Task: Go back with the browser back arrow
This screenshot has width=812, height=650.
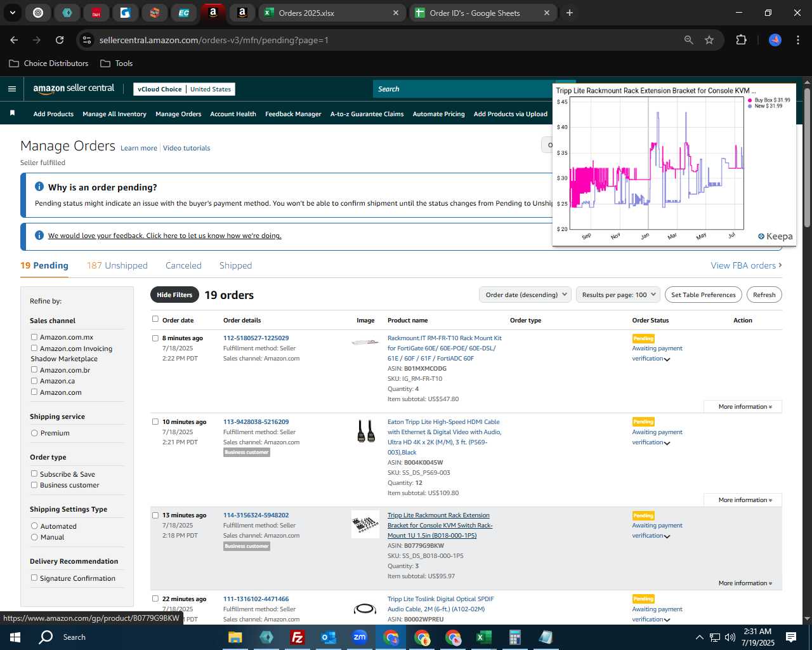Action: tap(14, 40)
